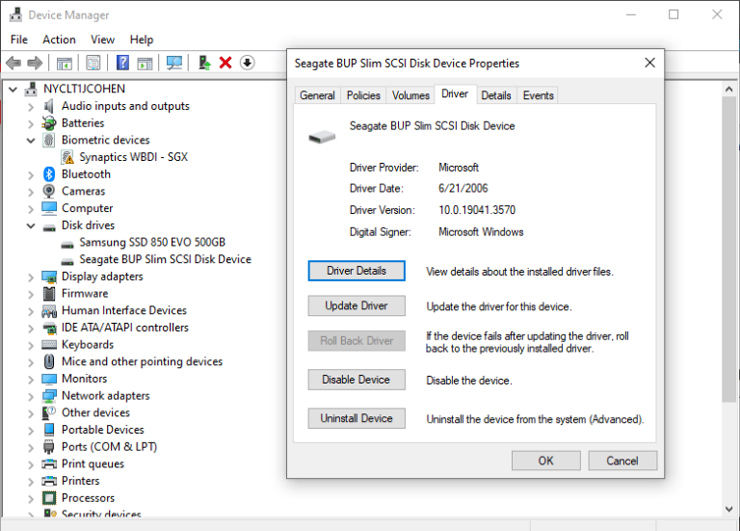740x531 pixels.
Task: Click the red X uninstall device icon
Action: pos(226,63)
